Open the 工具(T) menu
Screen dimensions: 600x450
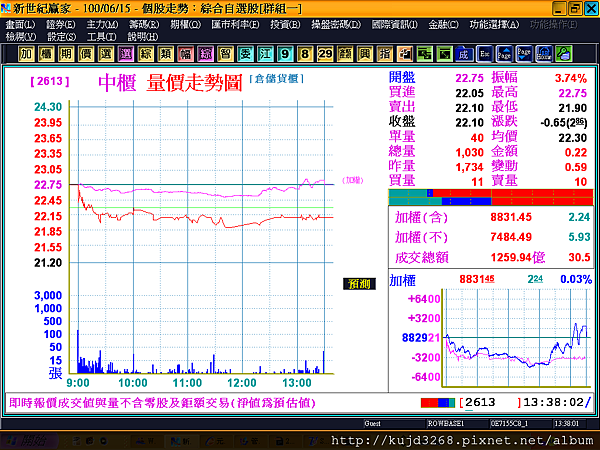point(101,37)
